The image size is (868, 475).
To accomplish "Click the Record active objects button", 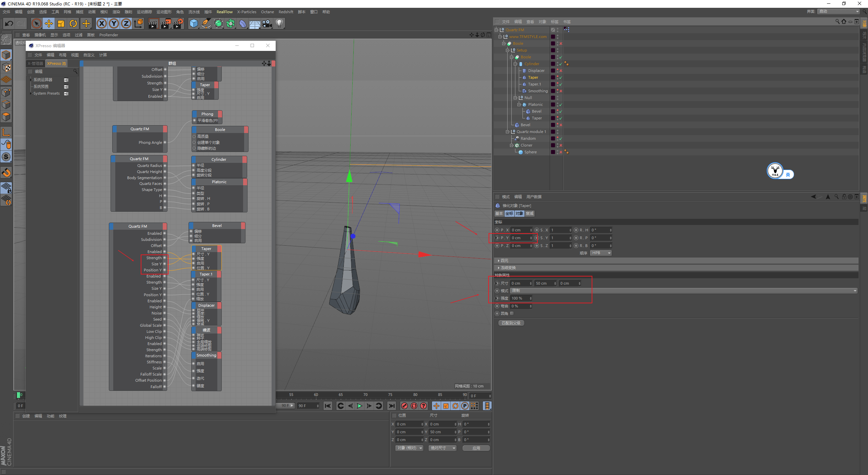I will (x=404, y=406).
